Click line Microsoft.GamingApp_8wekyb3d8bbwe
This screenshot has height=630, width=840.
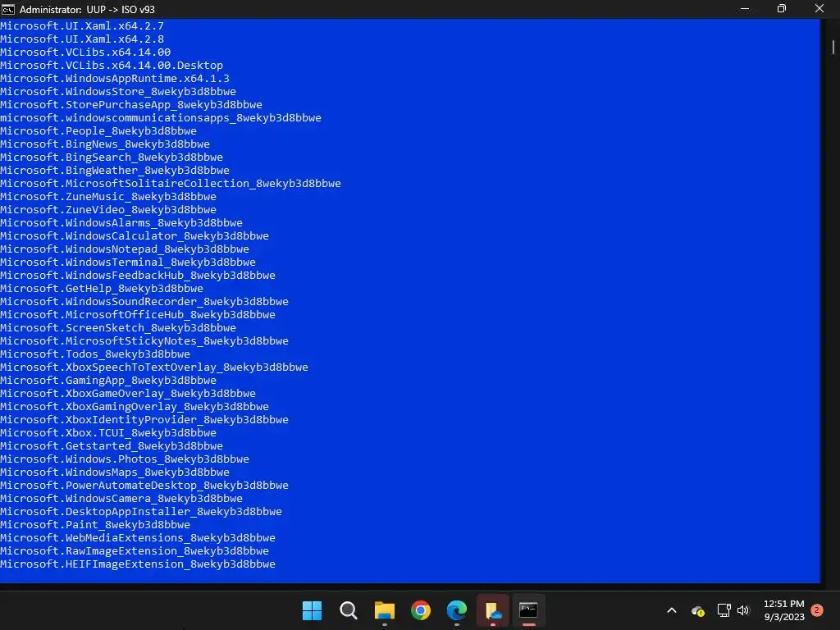tap(108, 381)
